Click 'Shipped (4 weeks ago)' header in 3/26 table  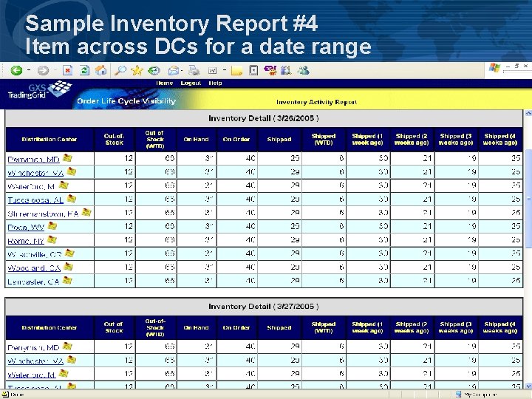click(500, 139)
